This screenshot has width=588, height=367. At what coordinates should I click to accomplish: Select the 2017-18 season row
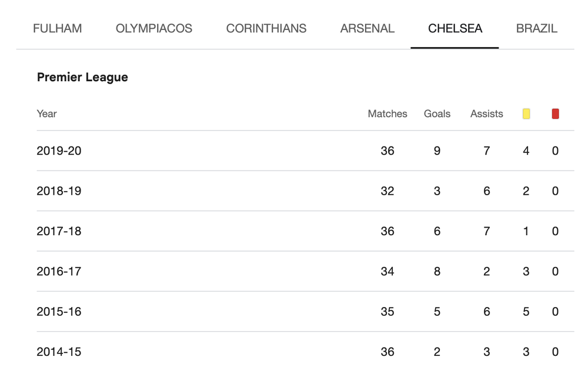pos(305,231)
